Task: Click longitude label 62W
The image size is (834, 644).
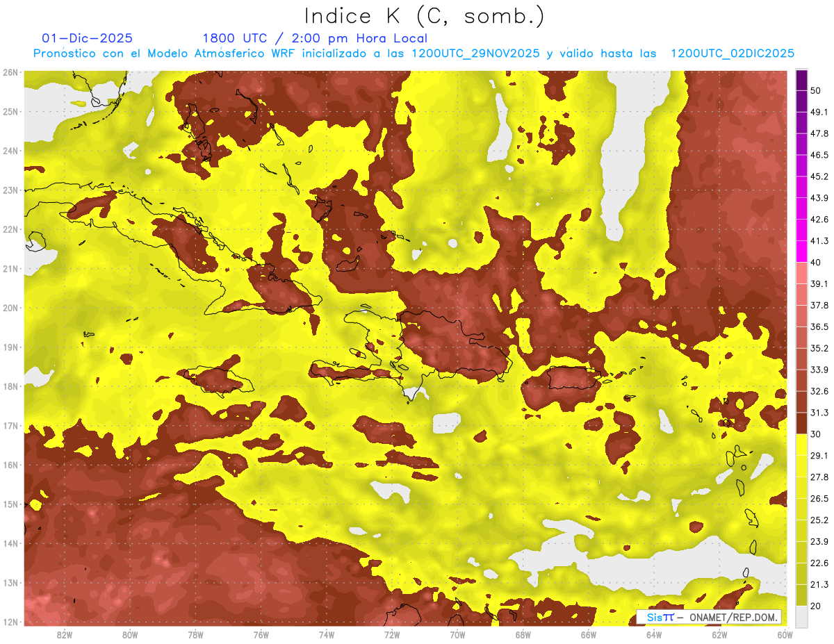Action: (719, 634)
